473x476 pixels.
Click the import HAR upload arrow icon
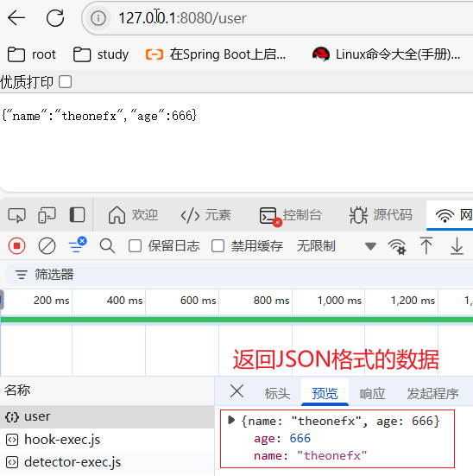[x=426, y=245]
